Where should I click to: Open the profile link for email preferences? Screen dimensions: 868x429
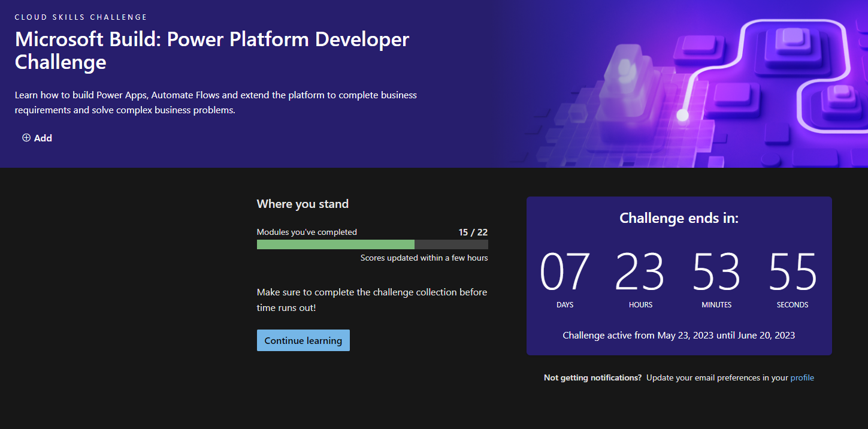pyautogui.click(x=802, y=377)
